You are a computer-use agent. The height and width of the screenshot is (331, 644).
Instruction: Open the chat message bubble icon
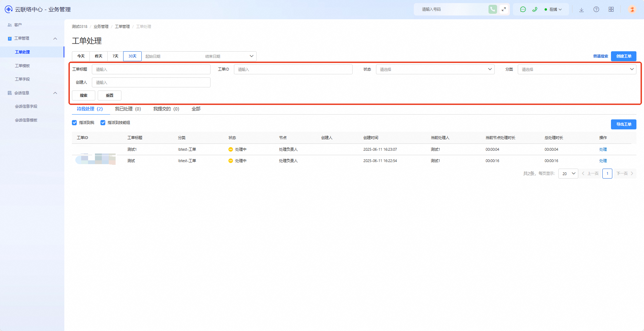(x=523, y=9)
